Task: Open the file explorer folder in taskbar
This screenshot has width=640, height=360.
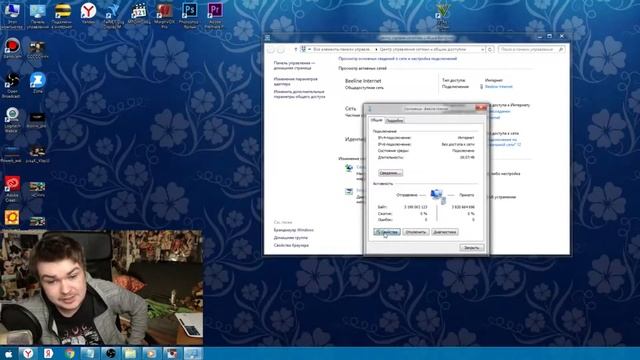Action: [x=131, y=353]
